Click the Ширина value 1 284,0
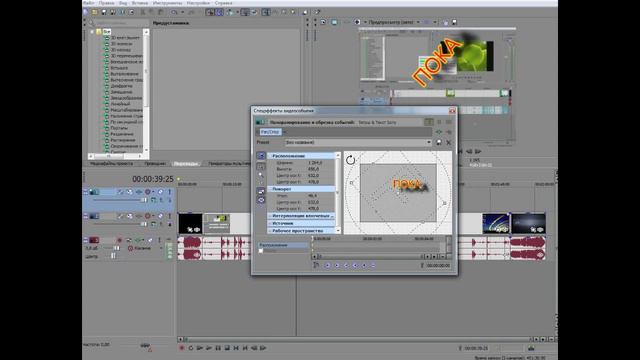640x360 pixels. [x=315, y=163]
